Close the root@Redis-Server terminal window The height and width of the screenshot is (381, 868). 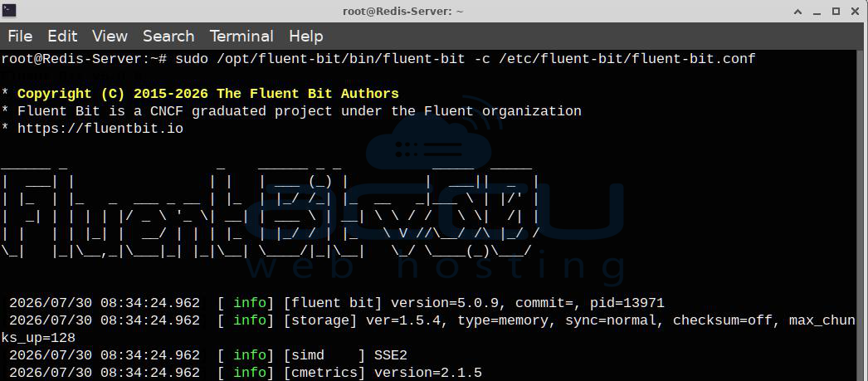point(855,11)
